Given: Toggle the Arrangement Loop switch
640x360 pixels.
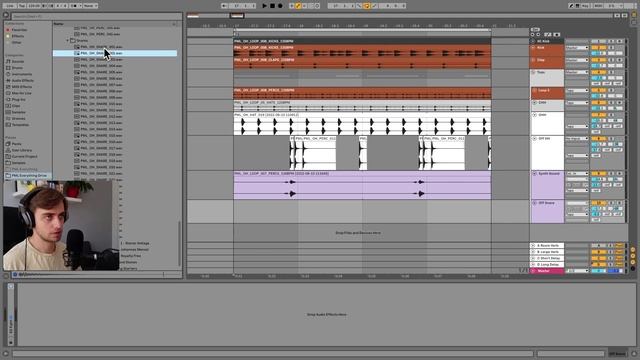Looking at the screenshot, I should point(367,6).
